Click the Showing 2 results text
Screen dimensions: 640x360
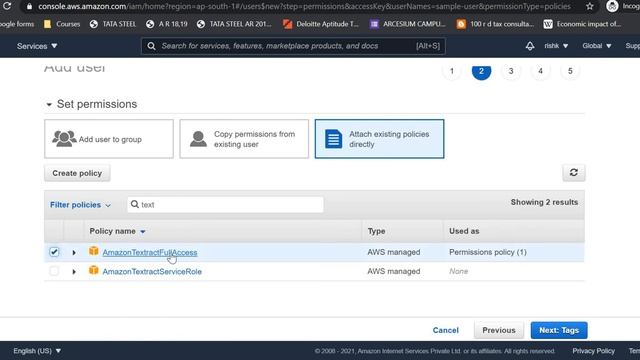(544, 202)
